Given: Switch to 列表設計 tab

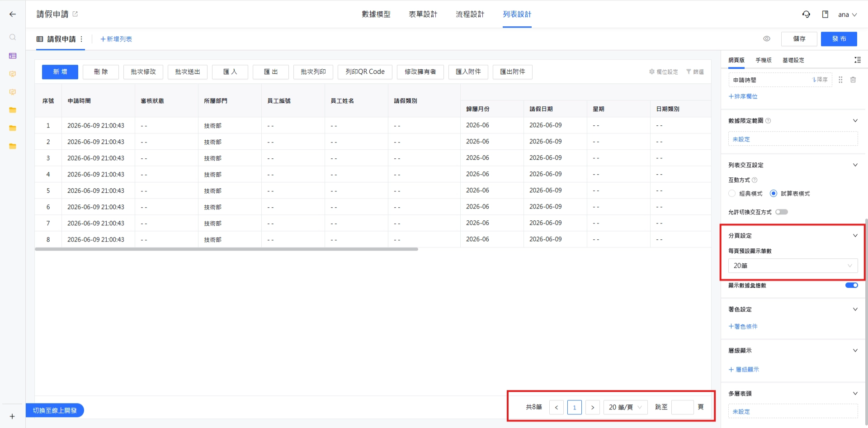Looking at the screenshot, I should click(x=517, y=14).
